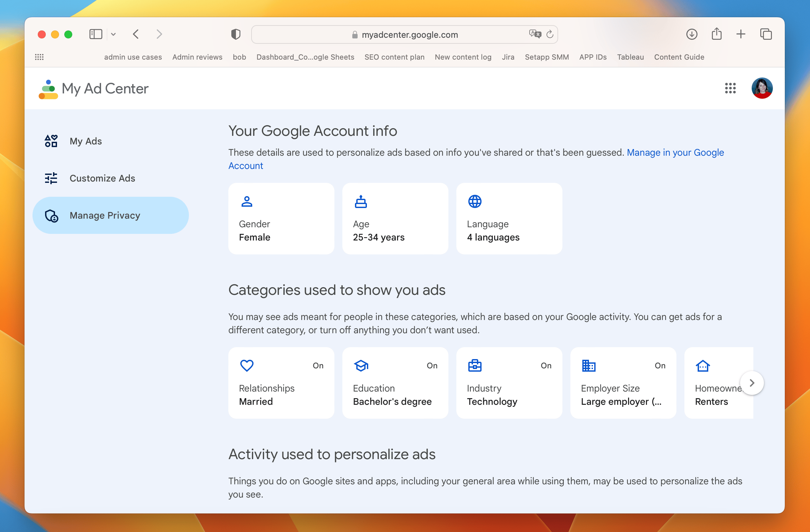
Task: Open the New content log bookmark
Action: click(463, 57)
